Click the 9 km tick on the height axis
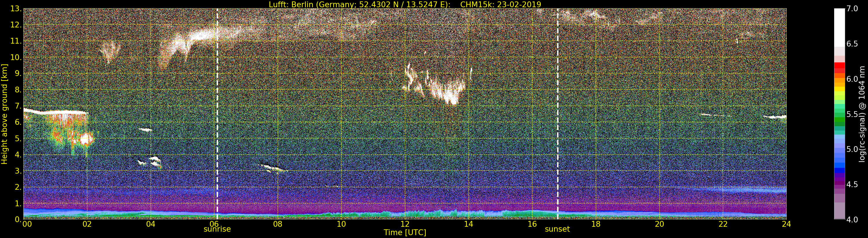The height and width of the screenshot is (238, 868). click(18, 74)
